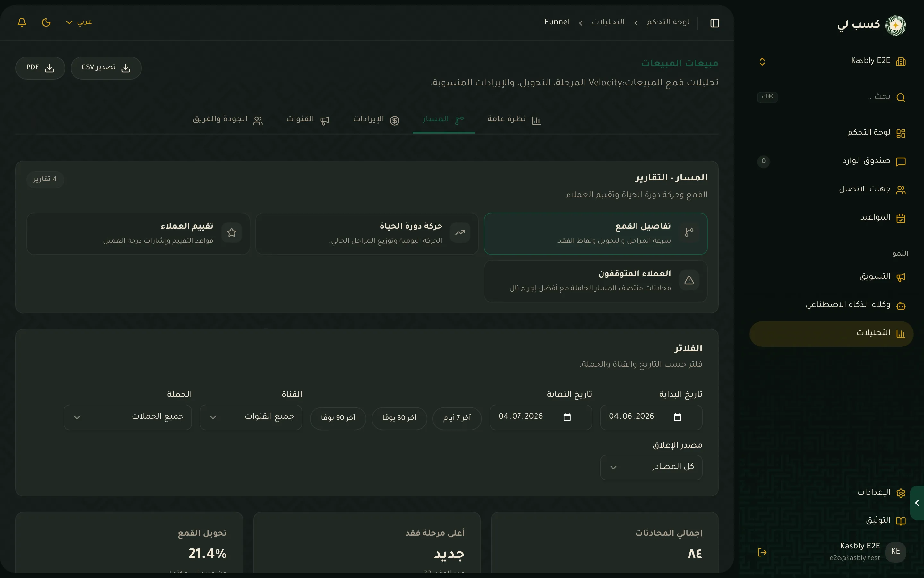This screenshot has width=924, height=578.
Task: Click the branch icon on تفاصيل القمع
Action: coord(689,232)
